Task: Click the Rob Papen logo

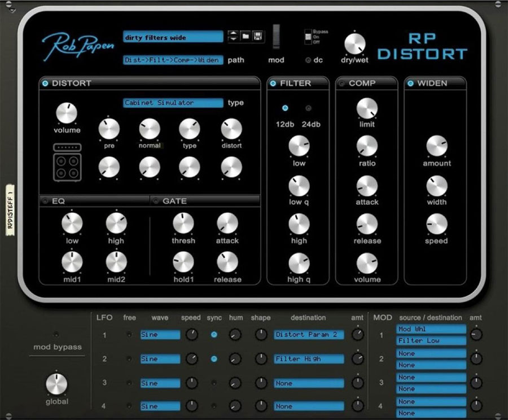Action: (x=78, y=46)
